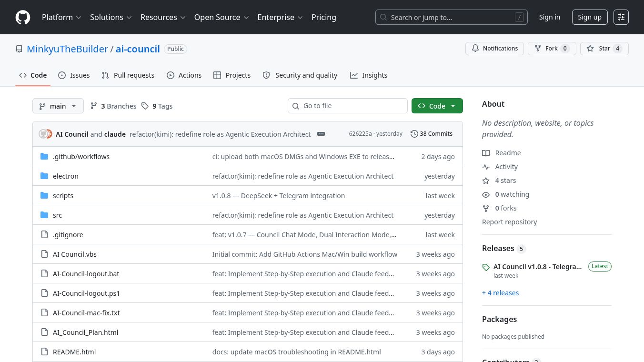
Task: Click the Sign up button
Action: point(590,17)
